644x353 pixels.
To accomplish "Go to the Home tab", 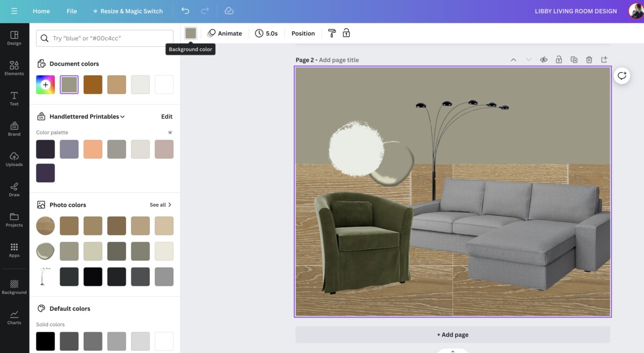I will [41, 11].
